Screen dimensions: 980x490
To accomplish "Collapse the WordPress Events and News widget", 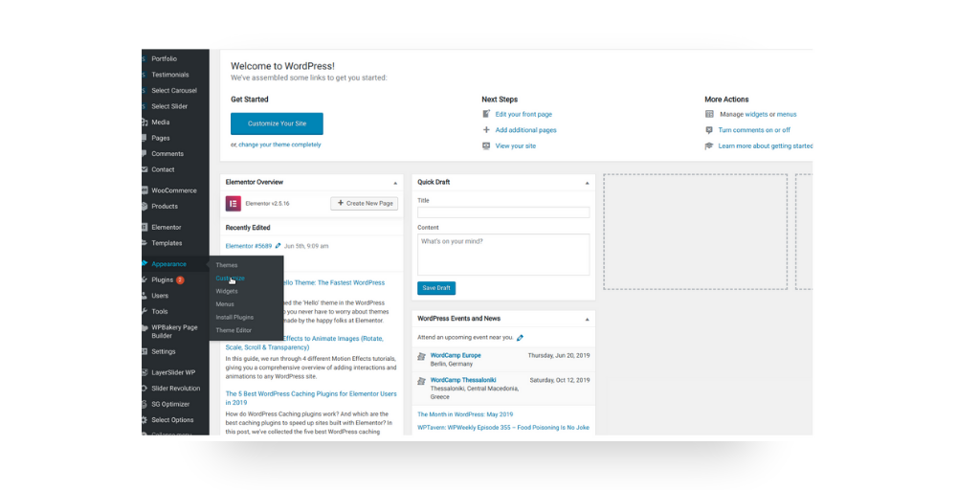I will pos(587,320).
